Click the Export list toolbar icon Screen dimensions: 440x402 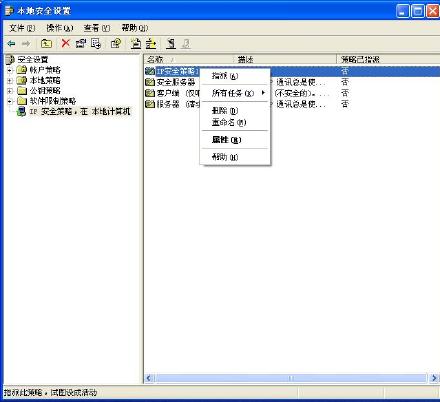[96, 43]
